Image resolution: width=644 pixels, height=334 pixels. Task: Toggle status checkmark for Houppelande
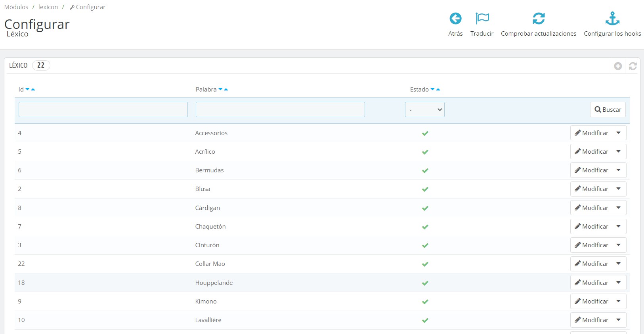[x=425, y=283]
